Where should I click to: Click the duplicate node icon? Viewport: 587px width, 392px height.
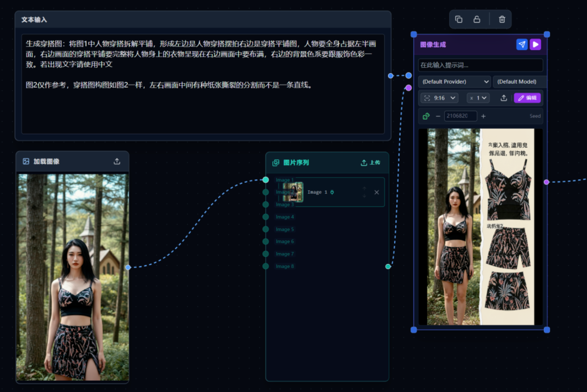tap(459, 19)
